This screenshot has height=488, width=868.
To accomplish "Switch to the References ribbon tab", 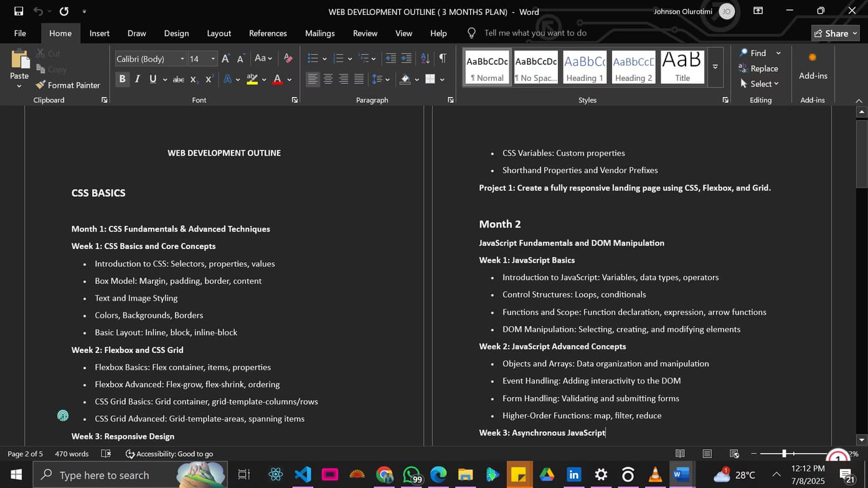I will pyautogui.click(x=268, y=33).
